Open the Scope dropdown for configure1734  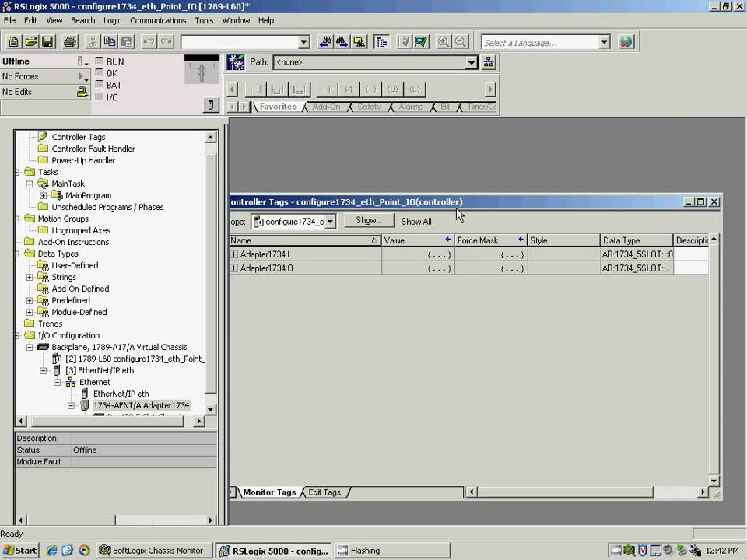330,222
